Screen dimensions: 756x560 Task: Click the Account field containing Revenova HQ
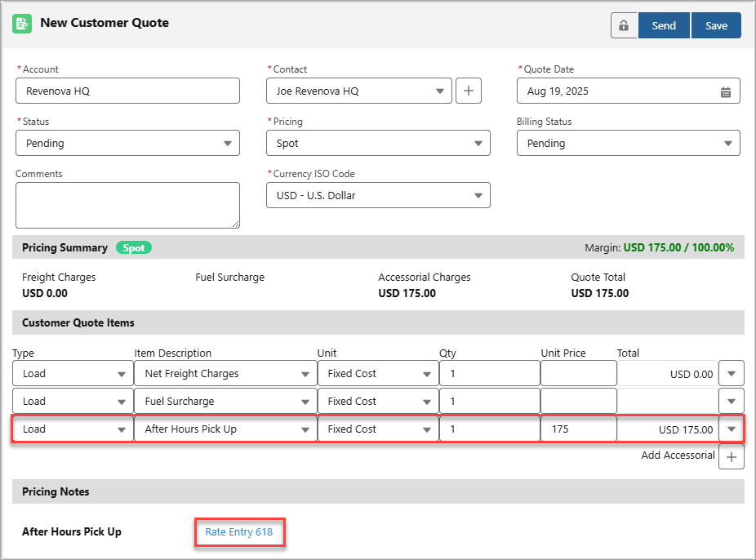click(x=127, y=91)
